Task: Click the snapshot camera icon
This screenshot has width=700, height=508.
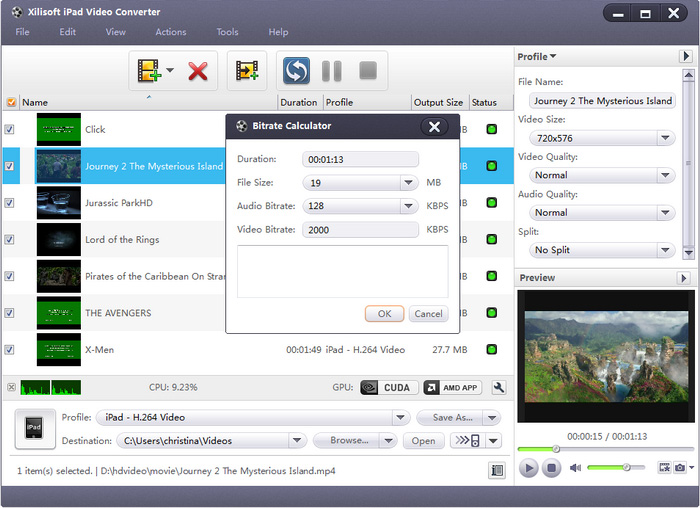Action: (680, 467)
